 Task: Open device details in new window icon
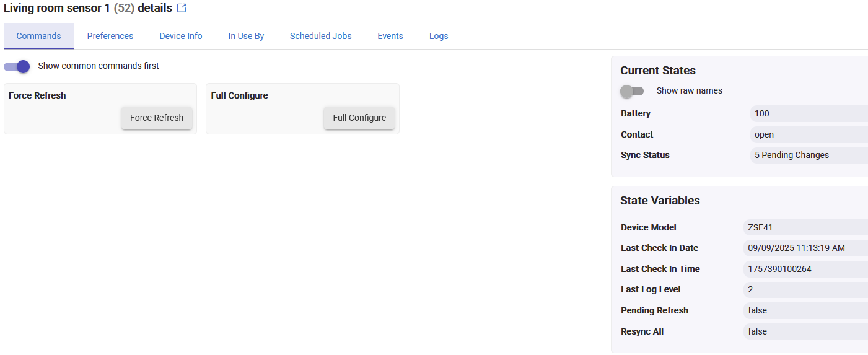[x=182, y=9]
